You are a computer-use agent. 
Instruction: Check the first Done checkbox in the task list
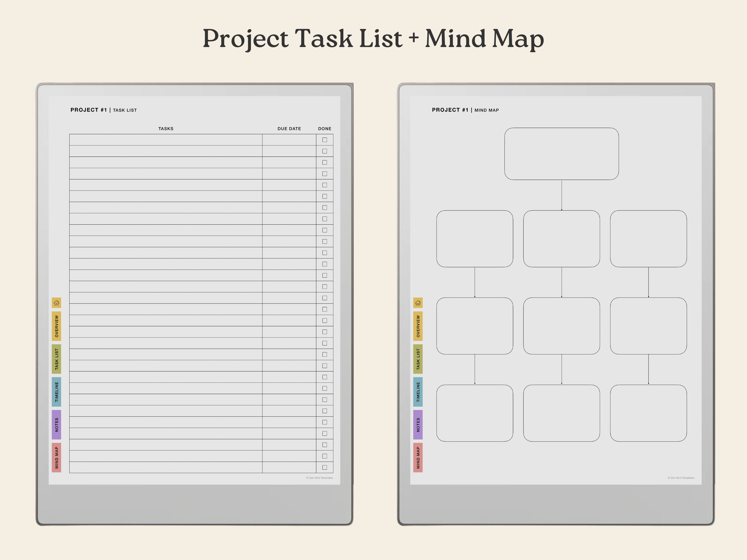pos(324,140)
